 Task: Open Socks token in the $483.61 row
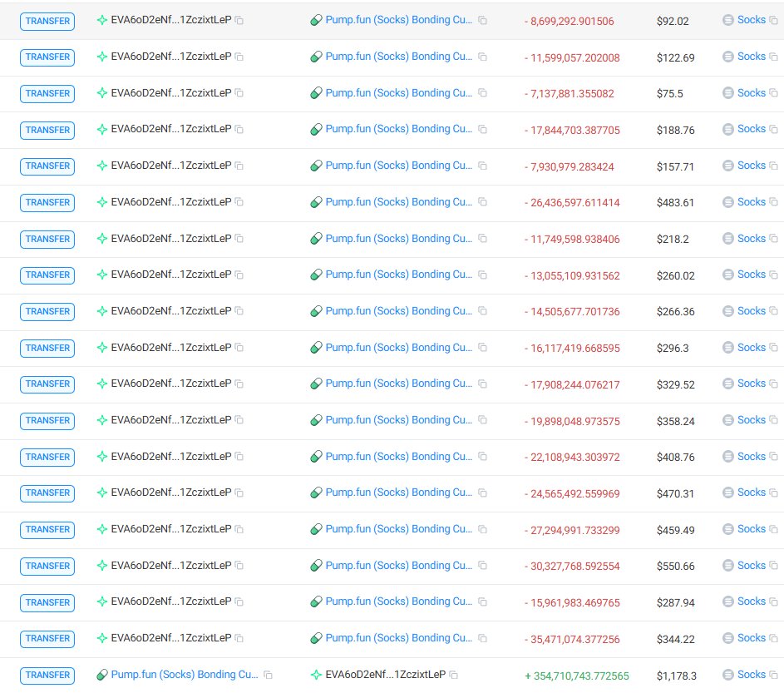pyautogui.click(x=751, y=201)
